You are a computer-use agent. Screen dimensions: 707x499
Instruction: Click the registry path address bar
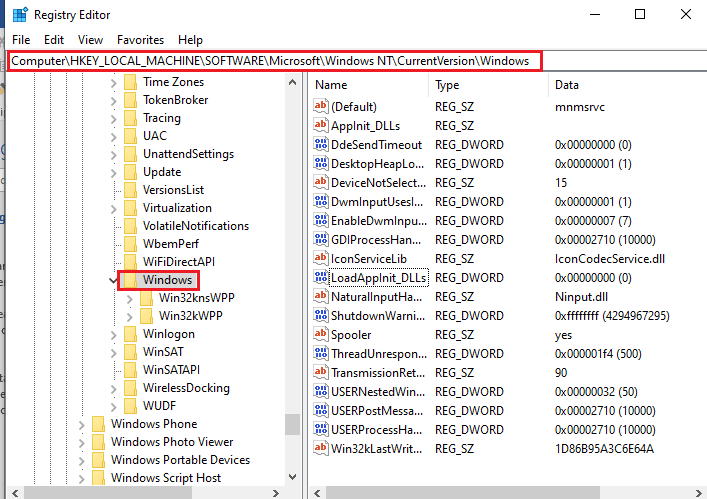pyautogui.click(x=357, y=61)
